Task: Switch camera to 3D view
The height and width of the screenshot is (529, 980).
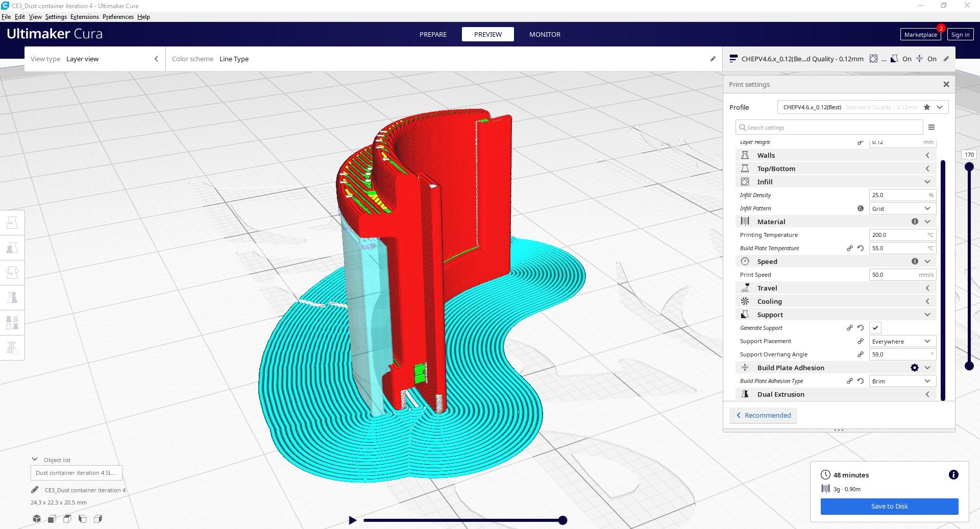Action: tap(37, 519)
